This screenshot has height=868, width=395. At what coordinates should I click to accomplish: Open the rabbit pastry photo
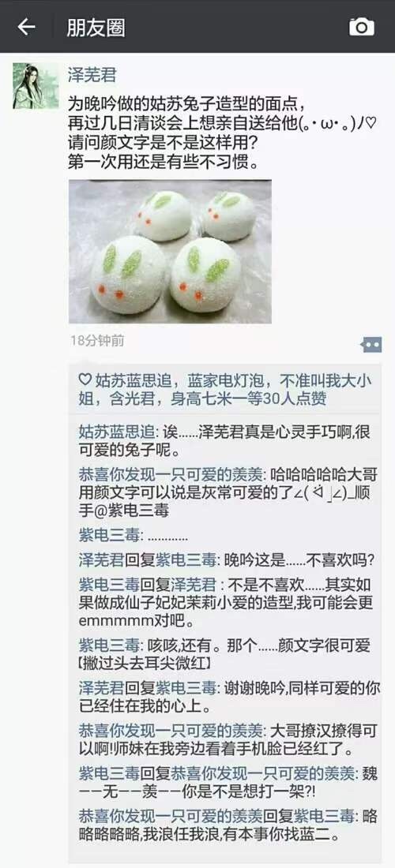[170, 251]
